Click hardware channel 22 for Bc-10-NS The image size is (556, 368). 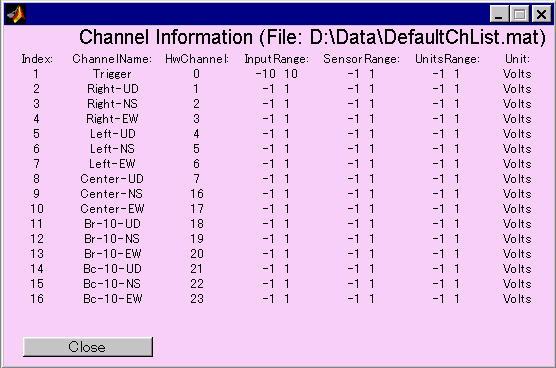(197, 284)
